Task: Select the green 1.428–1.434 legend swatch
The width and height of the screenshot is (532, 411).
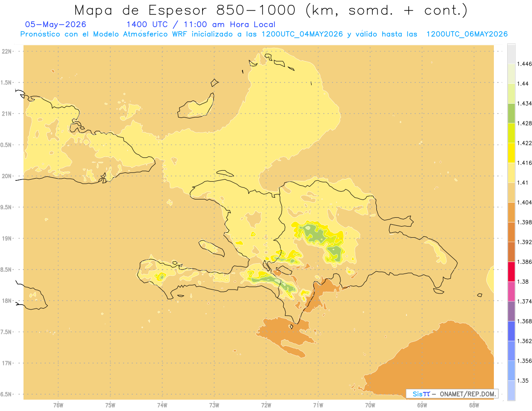Action: pyautogui.click(x=511, y=113)
